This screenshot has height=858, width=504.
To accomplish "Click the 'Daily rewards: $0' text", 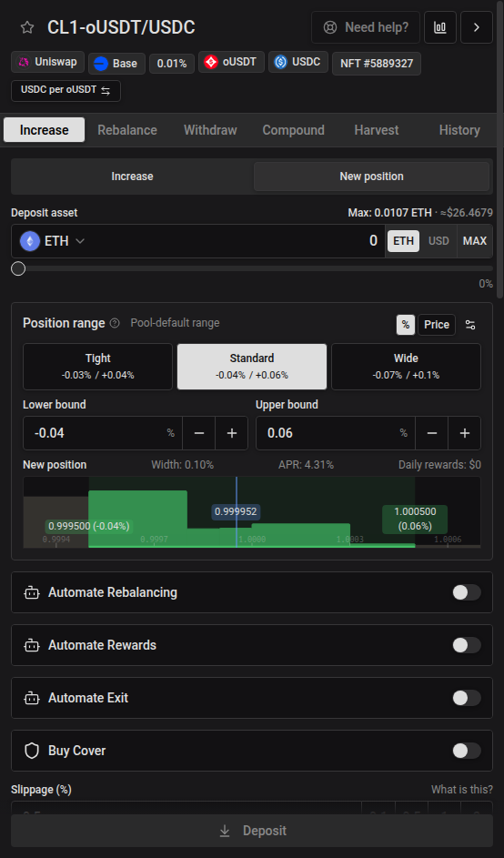I will 439,465.
